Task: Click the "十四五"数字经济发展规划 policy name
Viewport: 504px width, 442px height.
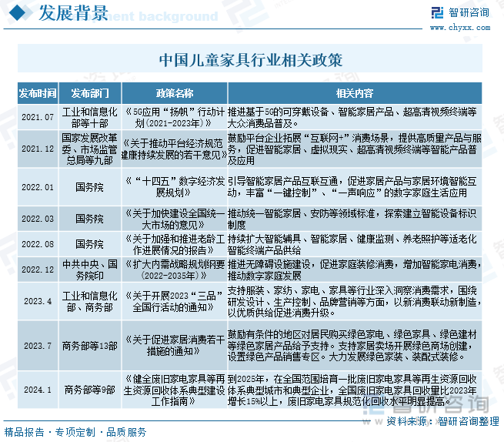Action: [x=174, y=186]
